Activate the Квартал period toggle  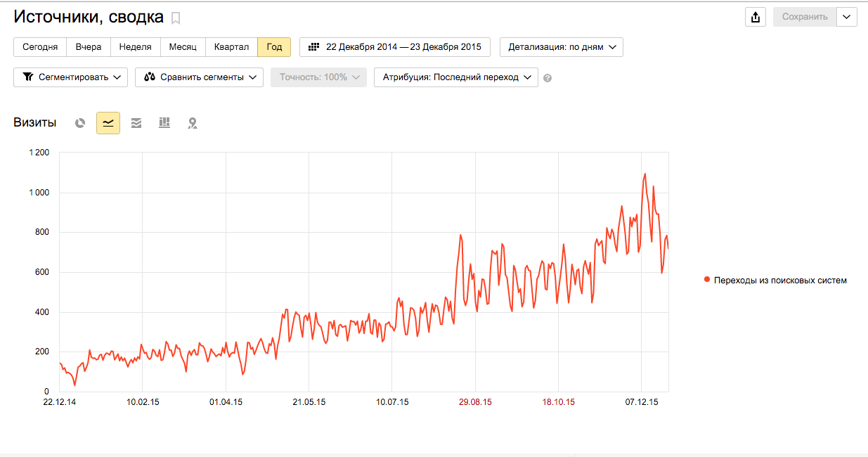[232, 47]
